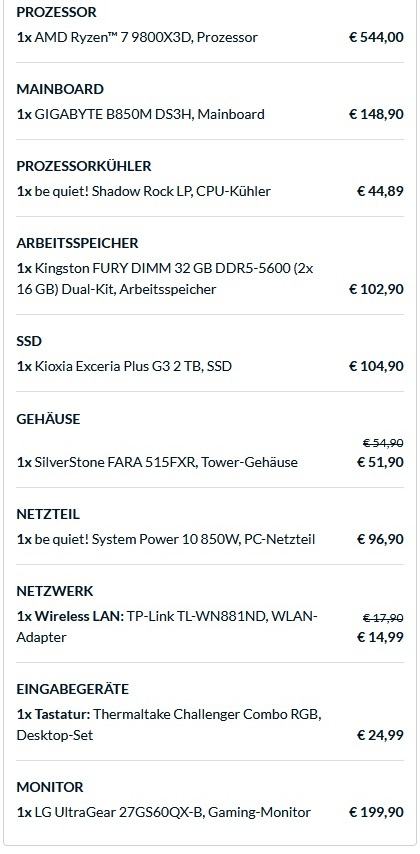The image size is (420, 854).
Task: Click the € 51,90 discounted case price
Action: [380, 462]
